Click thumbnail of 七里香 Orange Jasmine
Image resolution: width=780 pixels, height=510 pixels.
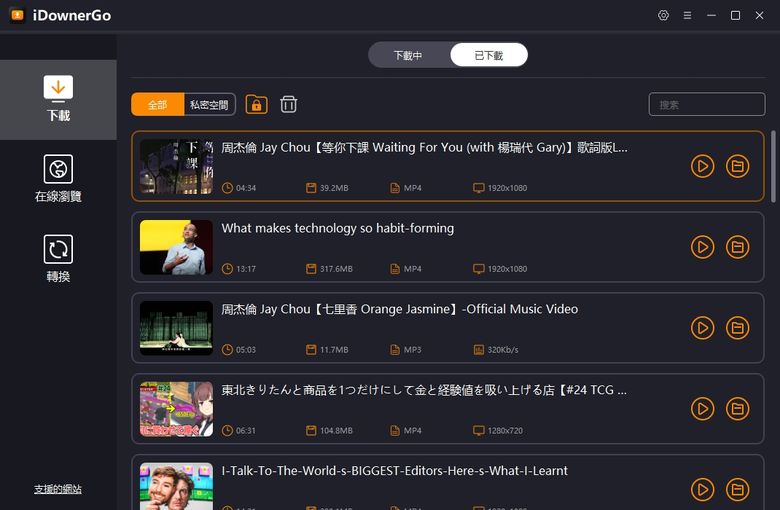click(x=176, y=328)
